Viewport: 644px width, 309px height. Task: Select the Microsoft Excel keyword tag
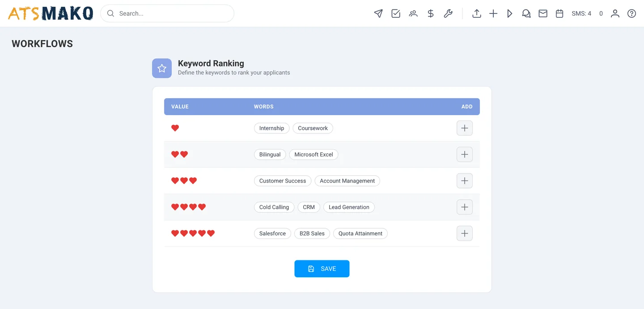tap(314, 154)
